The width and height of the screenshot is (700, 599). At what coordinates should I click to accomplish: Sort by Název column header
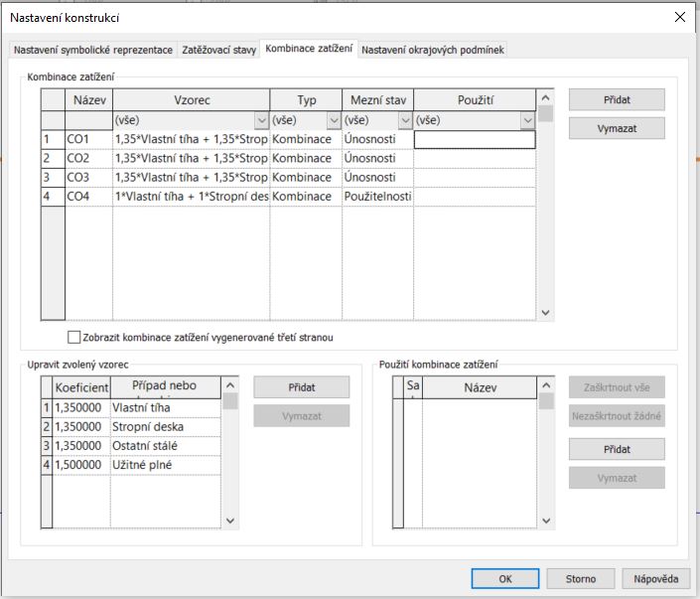(88, 100)
